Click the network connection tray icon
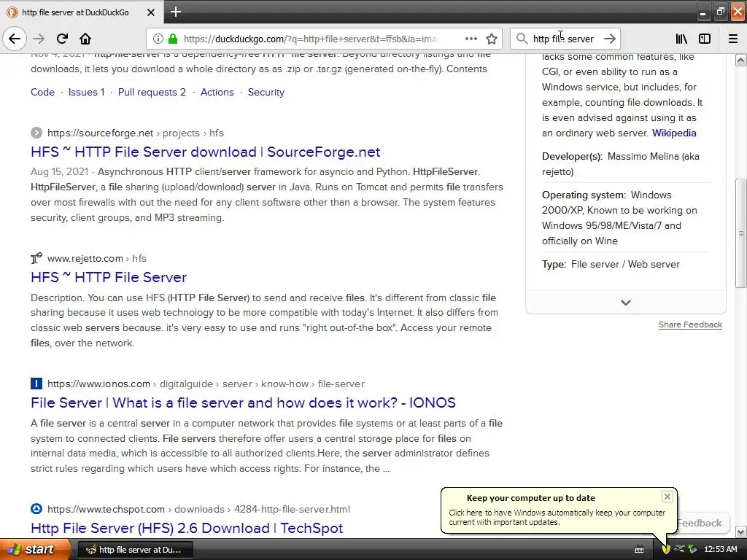 point(679,549)
